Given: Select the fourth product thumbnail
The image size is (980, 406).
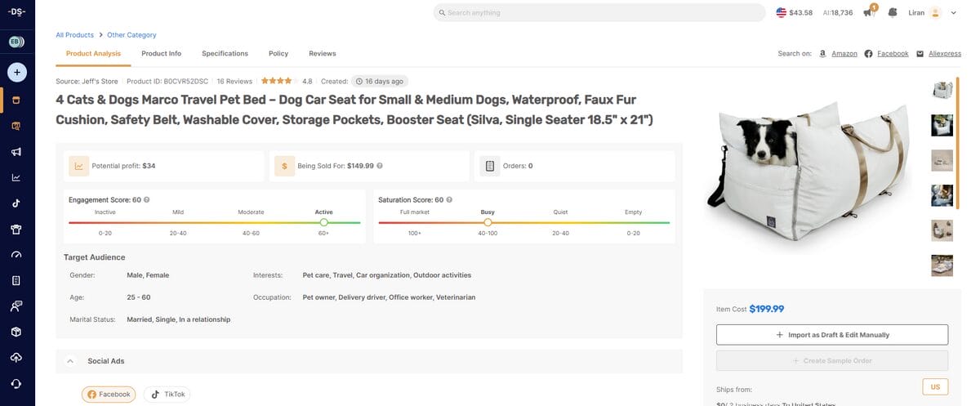Looking at the screenshot, I should 942,195.
